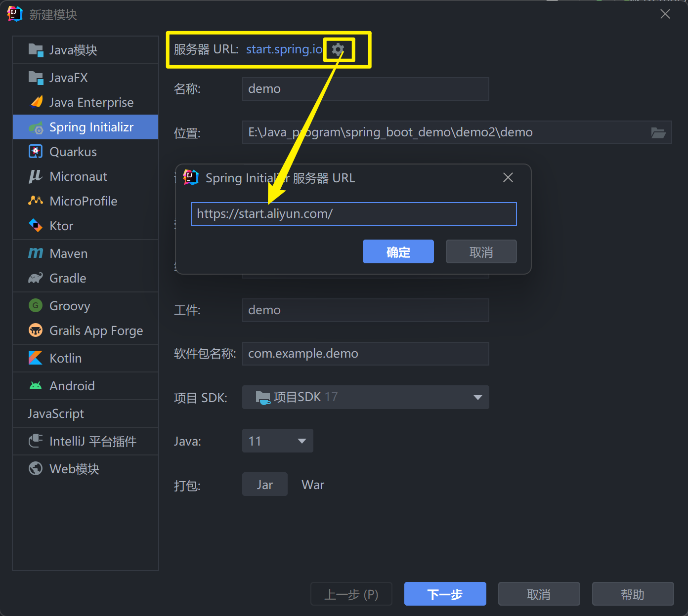Click bottom 取消 button of wizard
Image resolution: width=688 pixels, height=616 pixels.
coord(539,594)
